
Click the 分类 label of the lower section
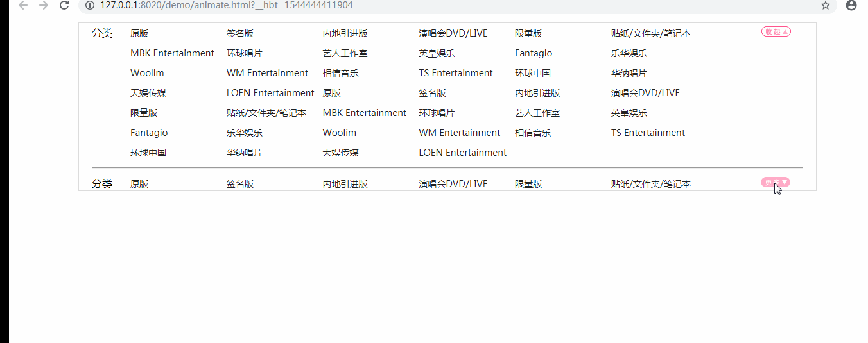click(102, 184)
